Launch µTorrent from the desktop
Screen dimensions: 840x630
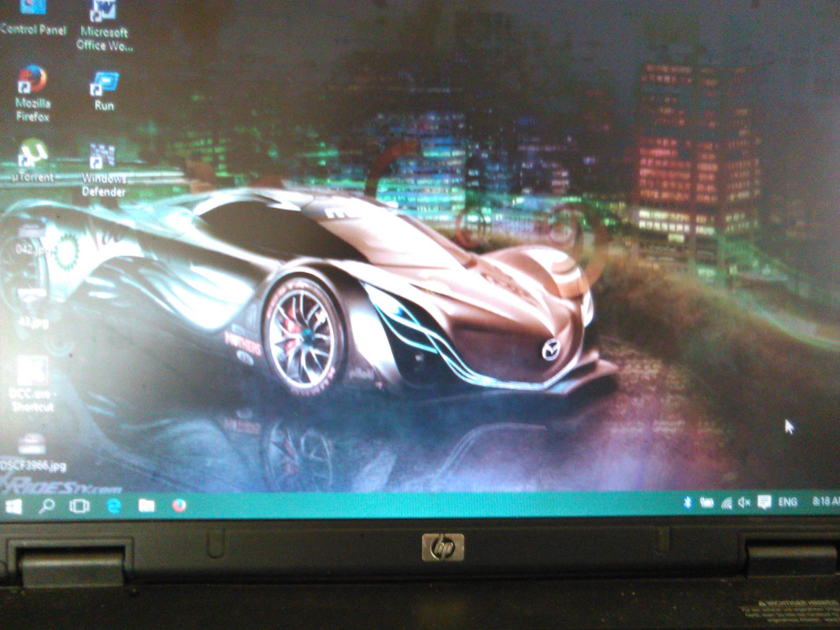[x=33, y=161]
